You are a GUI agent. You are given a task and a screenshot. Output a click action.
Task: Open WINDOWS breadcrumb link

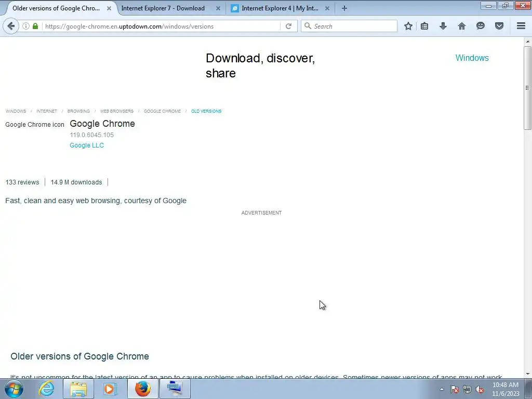click(x=16, y=111)
